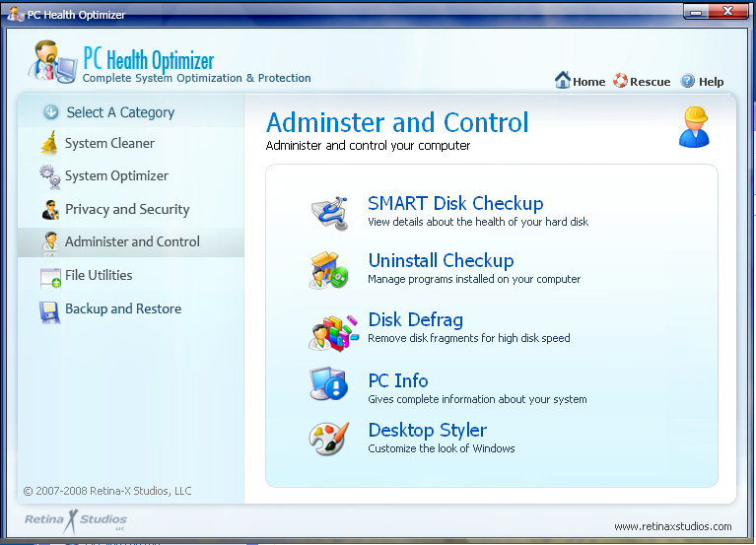Click 'Administer and control your computer' subtitle

(368, 146)
